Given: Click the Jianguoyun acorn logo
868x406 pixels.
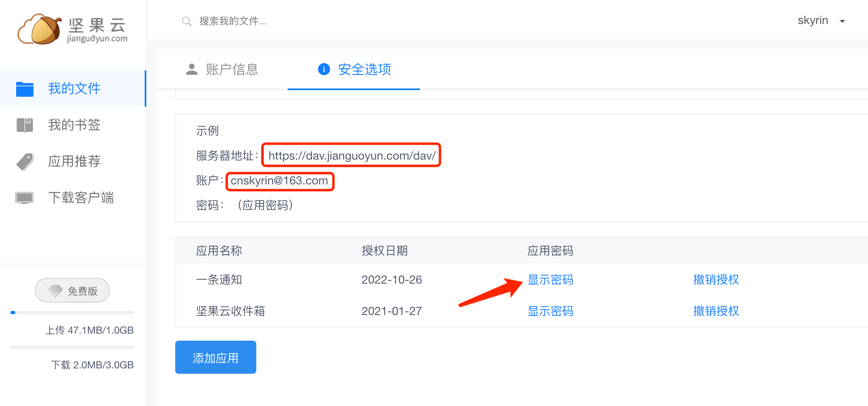Looking at the screenshot, I should coord(41,29).
